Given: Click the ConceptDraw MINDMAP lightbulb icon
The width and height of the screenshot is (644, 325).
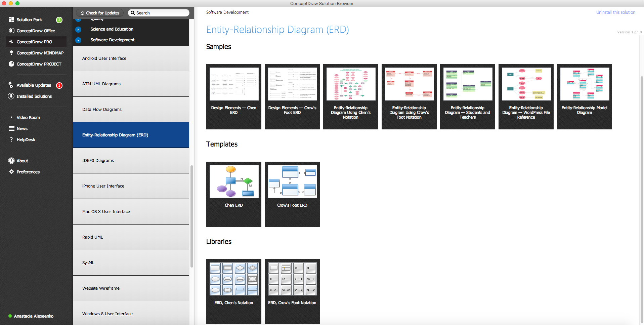Looking at the screenshot, I should point(11,53).
